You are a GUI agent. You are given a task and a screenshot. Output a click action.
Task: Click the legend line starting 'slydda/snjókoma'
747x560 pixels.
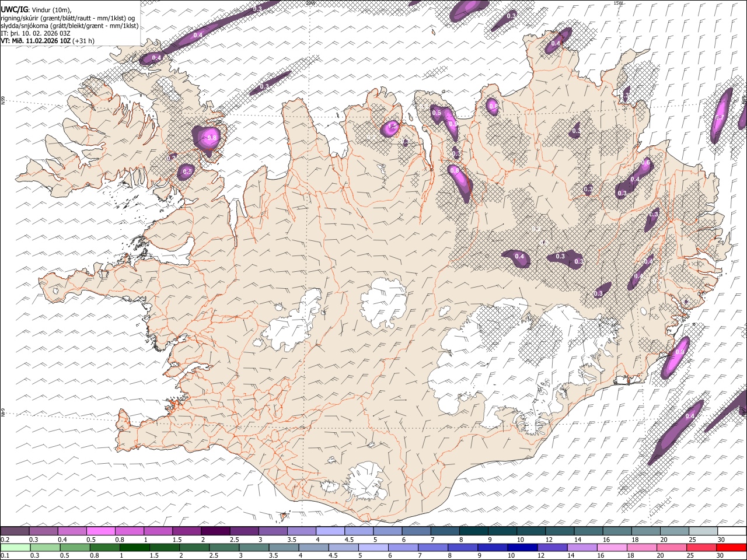[69, 26]
